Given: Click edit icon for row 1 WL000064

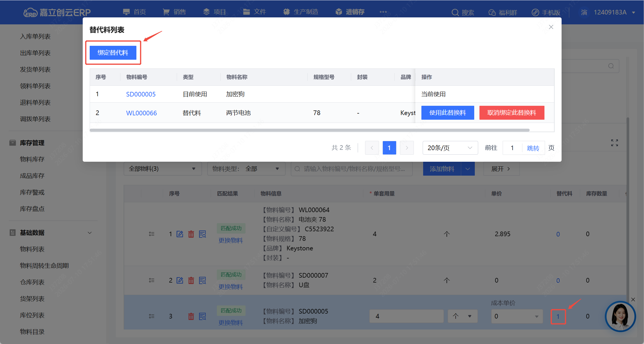Looking at the screenshot, I should click(180, 234).
